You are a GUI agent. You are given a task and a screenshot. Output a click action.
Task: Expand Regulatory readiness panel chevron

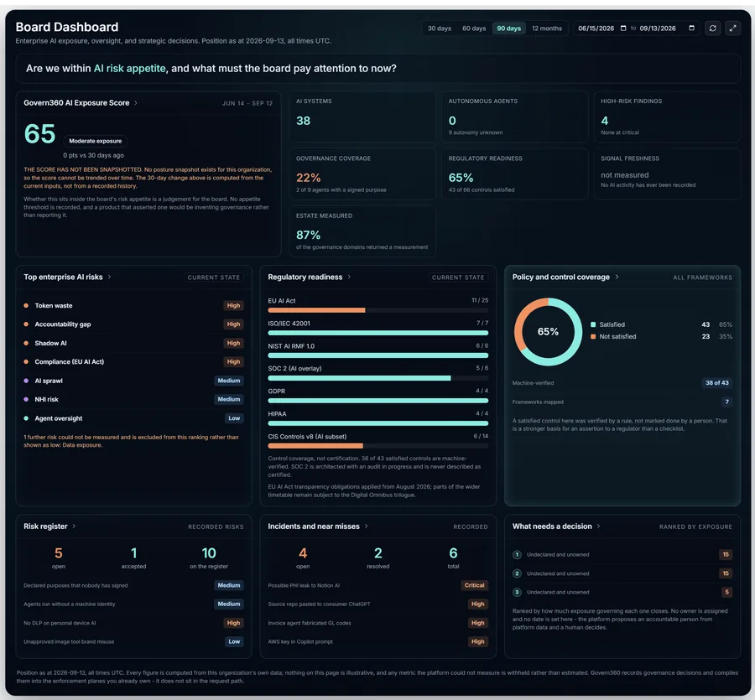pyautogui.click(x=349, y=277)
